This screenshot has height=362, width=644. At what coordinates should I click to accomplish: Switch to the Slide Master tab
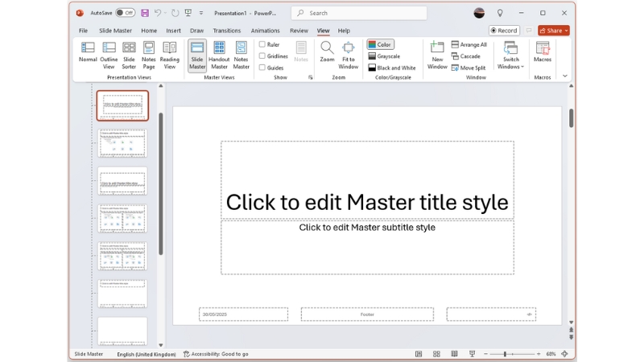pyautogui.click(x=115, y=31)
